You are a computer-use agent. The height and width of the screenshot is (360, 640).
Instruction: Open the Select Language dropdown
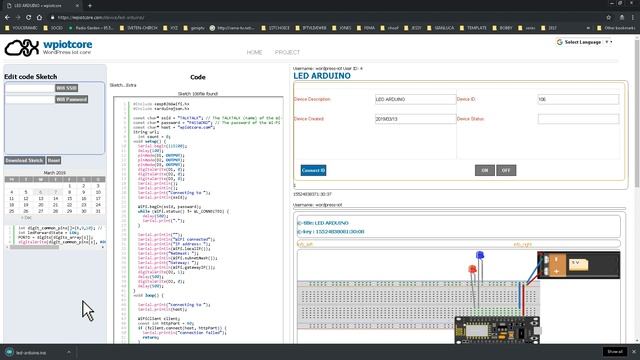[584, 42]
